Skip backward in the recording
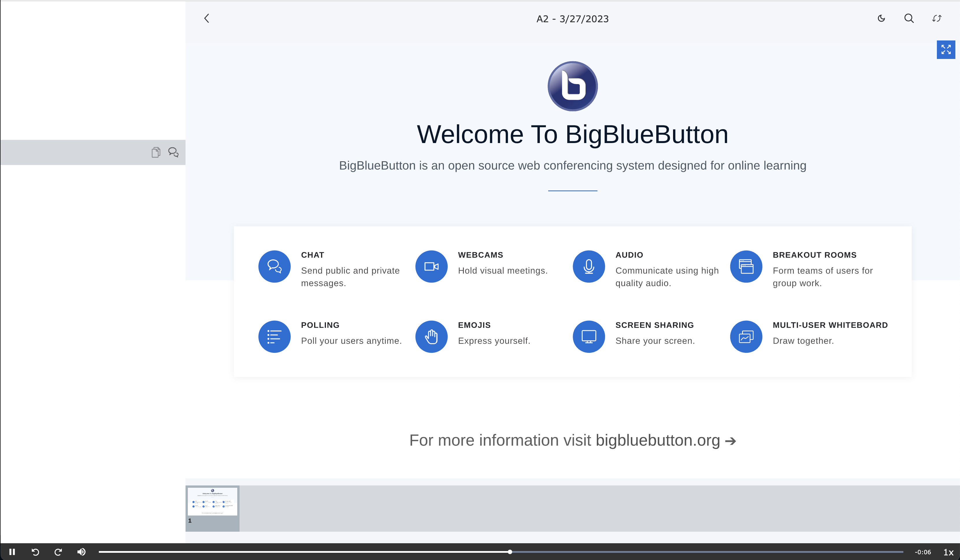This screenshot has height=560, width=960. tap(35, 552)
